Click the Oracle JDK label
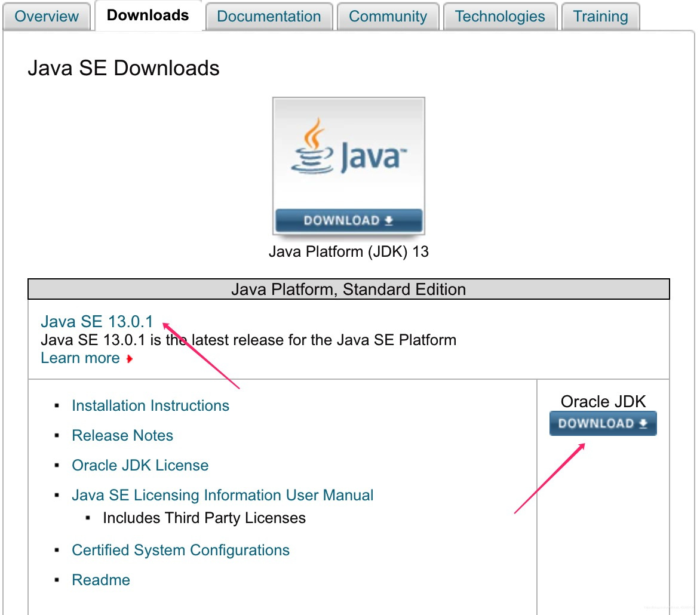 click(603, 401)
